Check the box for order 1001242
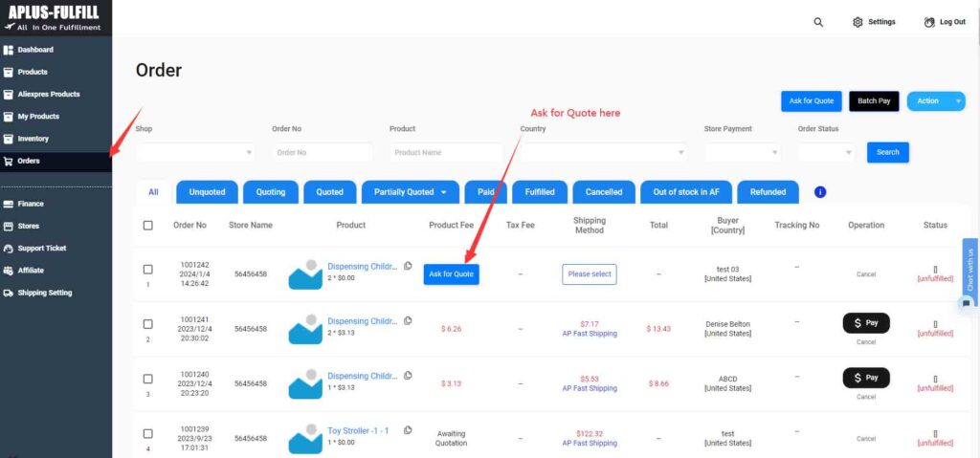The image size is (980, 458). point(147,270)
